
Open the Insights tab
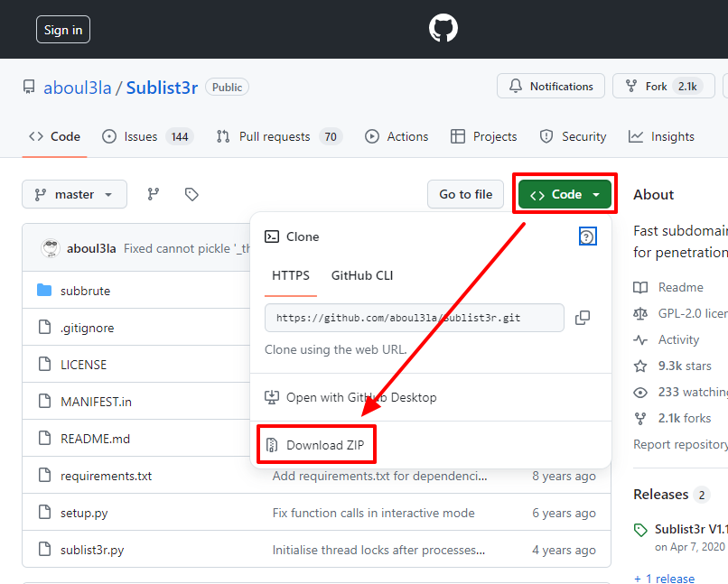coord(661,136)
